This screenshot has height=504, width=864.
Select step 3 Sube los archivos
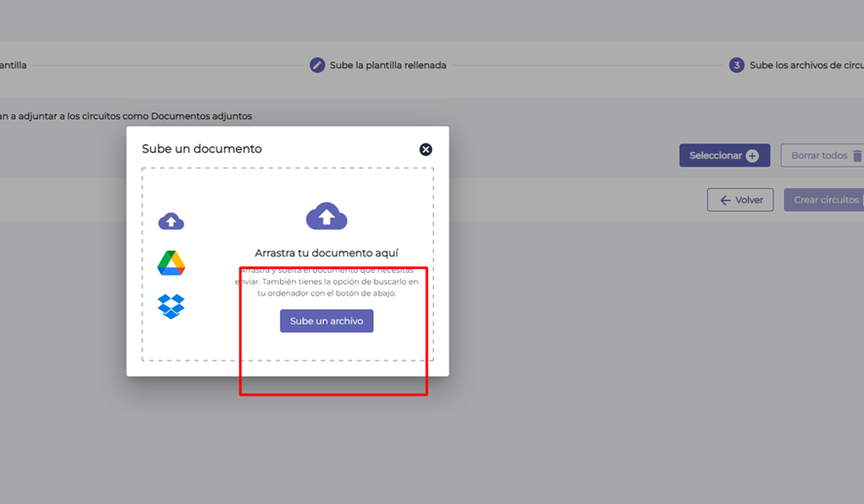(x=797, y=65)
